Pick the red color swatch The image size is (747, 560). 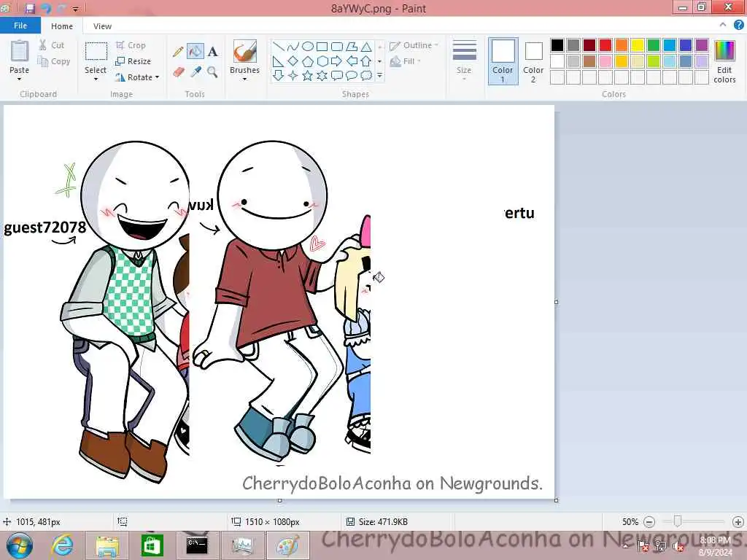(605, 45)
